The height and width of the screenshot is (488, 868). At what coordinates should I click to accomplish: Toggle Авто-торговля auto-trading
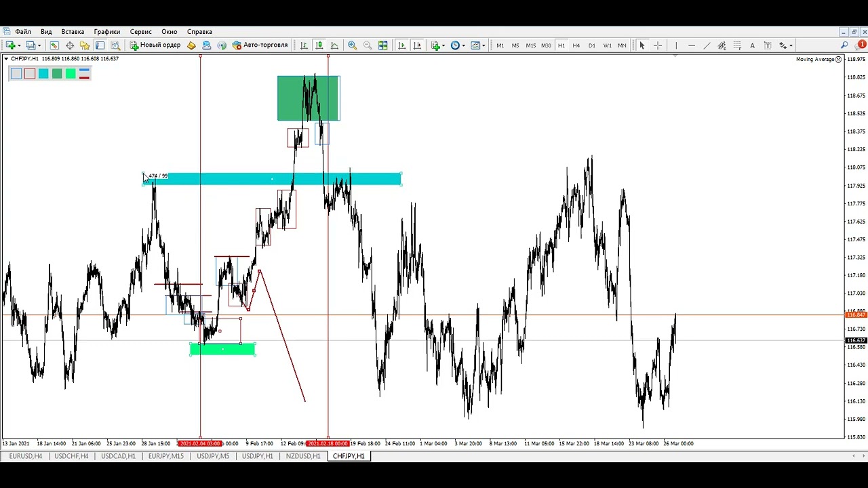coord(260,45)
